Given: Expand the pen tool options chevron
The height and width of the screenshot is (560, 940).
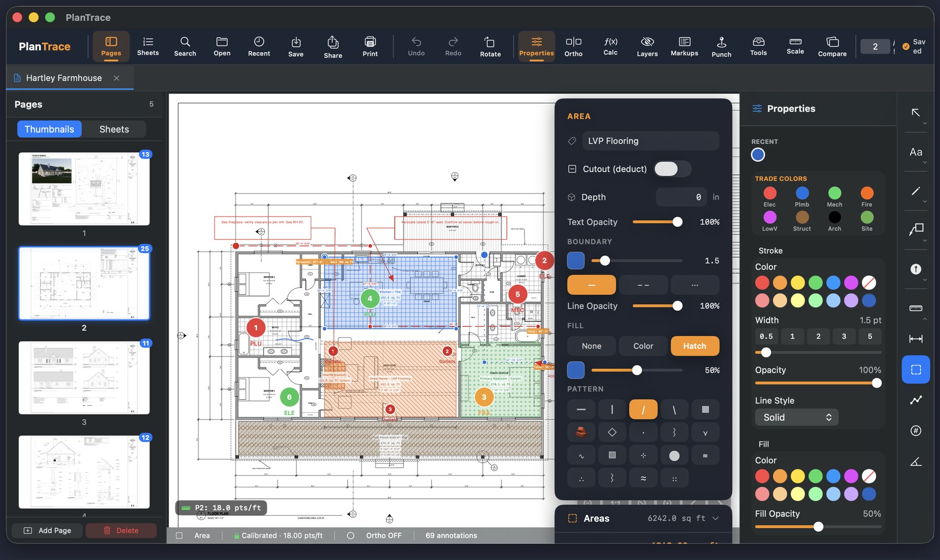Looking at the screenshot, I should pyautogui.click(x=925, y=201).
